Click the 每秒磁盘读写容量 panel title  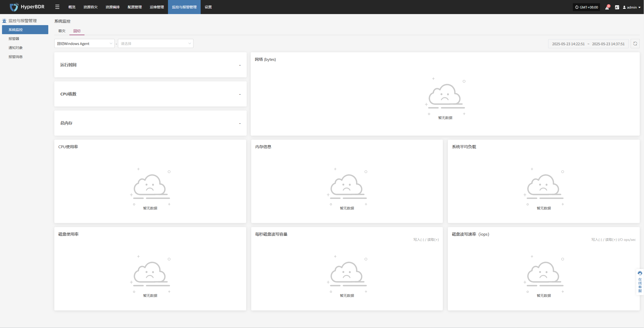pyautogui.click(x=271, y=234)
